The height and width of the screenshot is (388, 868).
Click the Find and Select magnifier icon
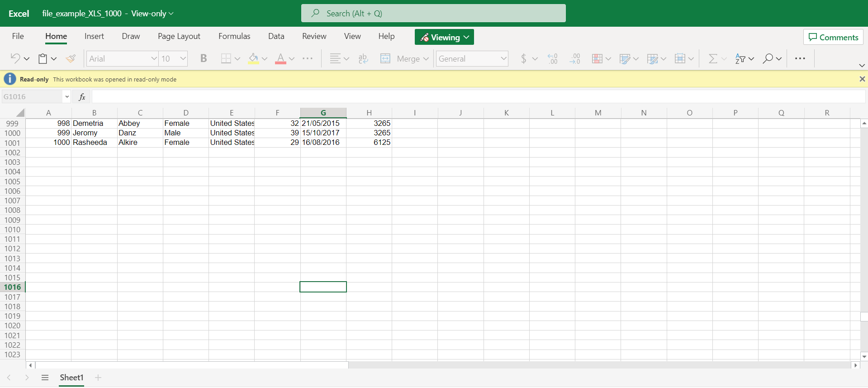pos(768,58)
